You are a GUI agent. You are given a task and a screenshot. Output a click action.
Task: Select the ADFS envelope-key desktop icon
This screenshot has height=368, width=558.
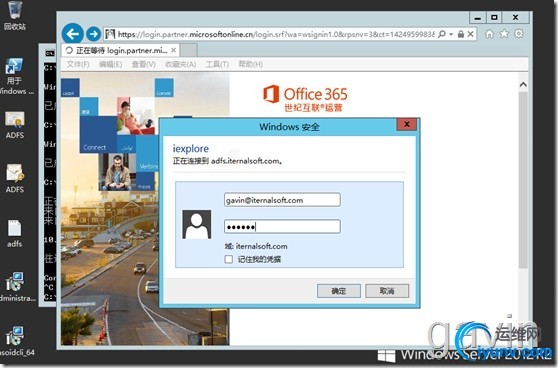coord(15,178)
